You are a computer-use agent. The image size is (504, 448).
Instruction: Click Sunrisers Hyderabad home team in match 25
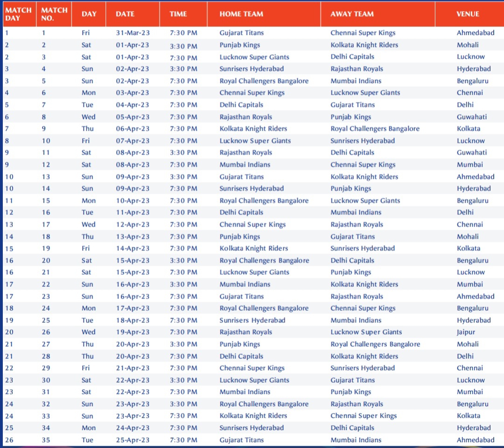click(x=252, y=320)
